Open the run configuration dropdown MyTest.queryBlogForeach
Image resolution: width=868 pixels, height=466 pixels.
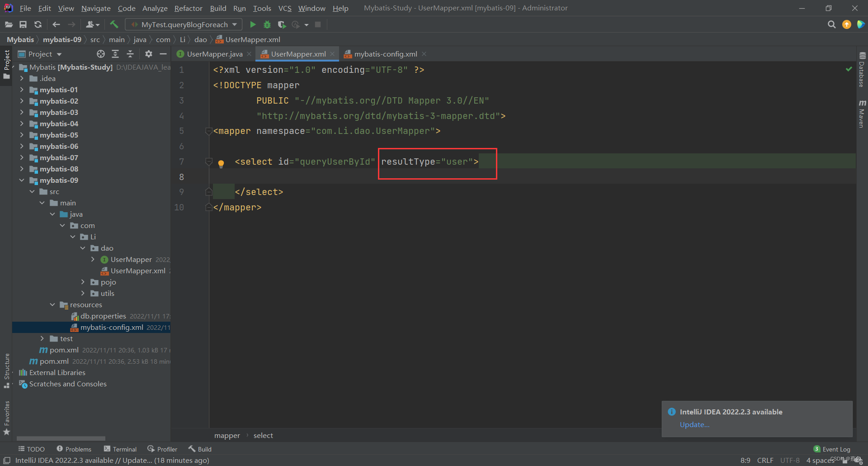click(x=184, y=24)
